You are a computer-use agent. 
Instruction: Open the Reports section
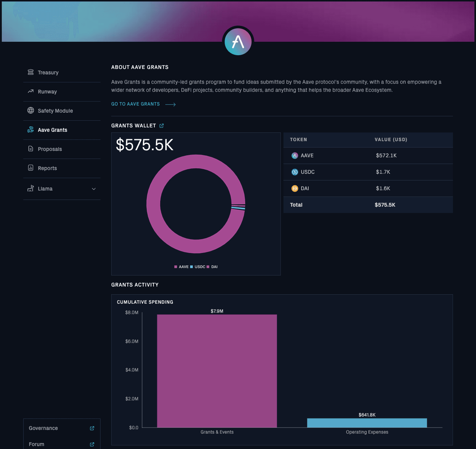point(62,168)
